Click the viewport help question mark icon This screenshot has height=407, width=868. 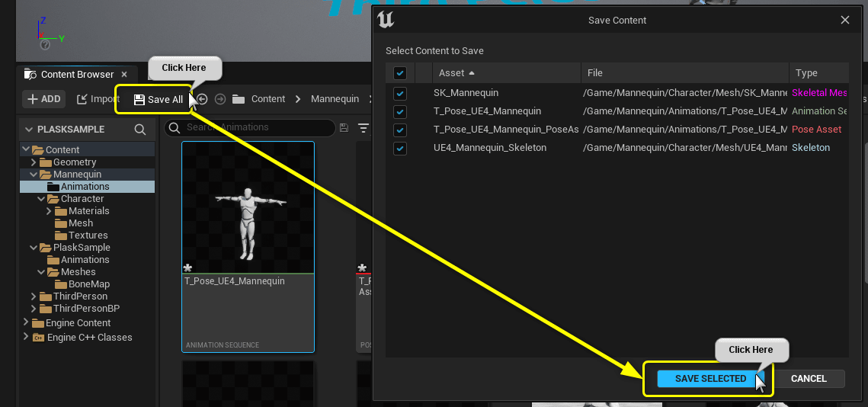click(46, 45)
